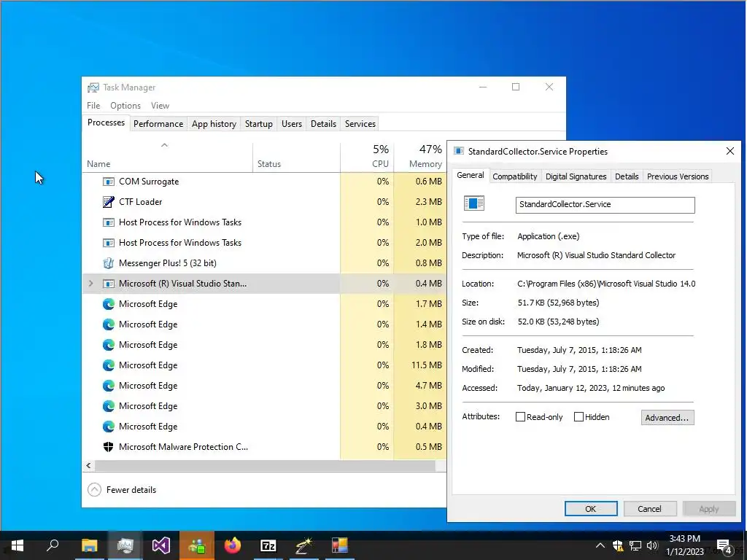Toggle the Read-only attribute checkbox
The height and width of the screenshot is (560, 747).
pyautogui.click(x=520, y=417)
